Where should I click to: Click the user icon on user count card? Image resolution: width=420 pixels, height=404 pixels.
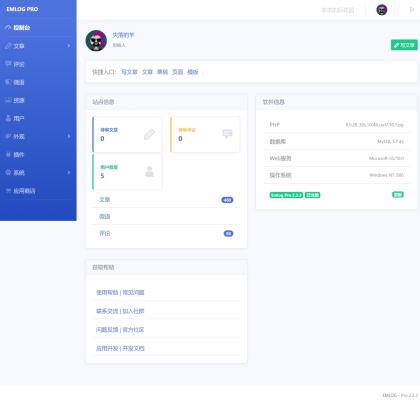[150, 171]
